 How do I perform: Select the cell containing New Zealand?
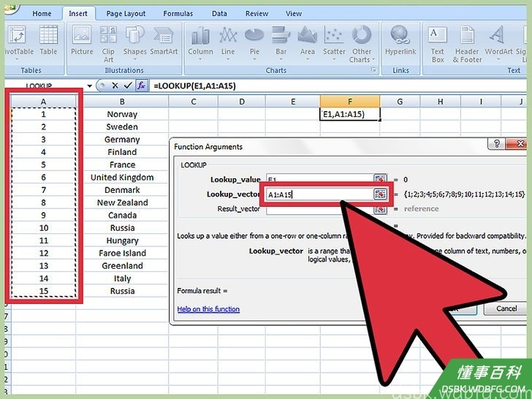click(x=122, y=202)
